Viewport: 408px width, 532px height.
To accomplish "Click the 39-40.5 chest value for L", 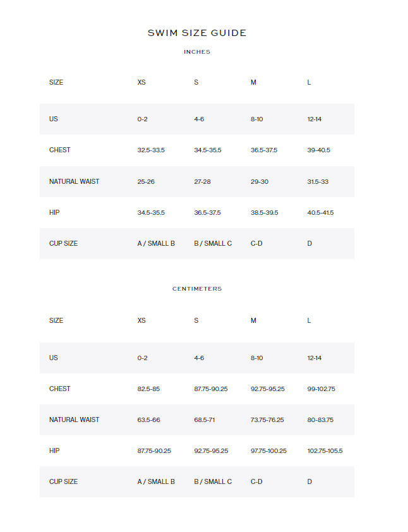I will pos(319,150).
